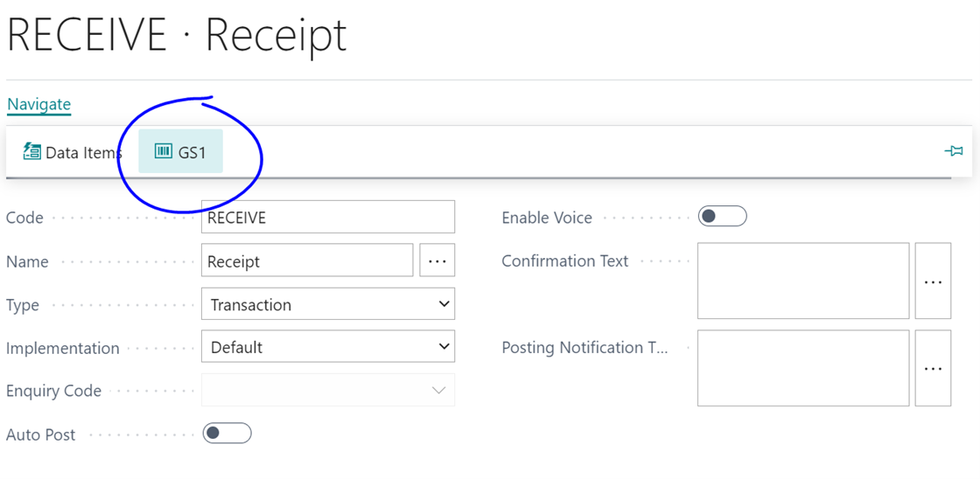Click the GS1 barcode icon

pyautogui.click(x=164, y=151)
